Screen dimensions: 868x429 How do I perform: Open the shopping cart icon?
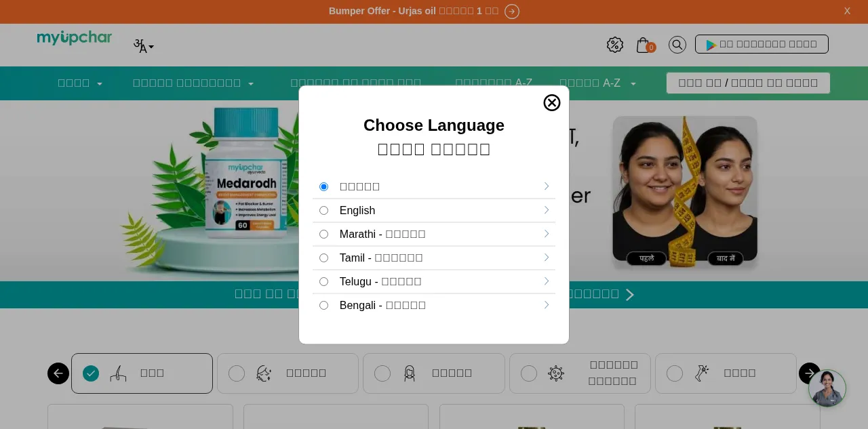pyautogui.click(x=643, y=45)
